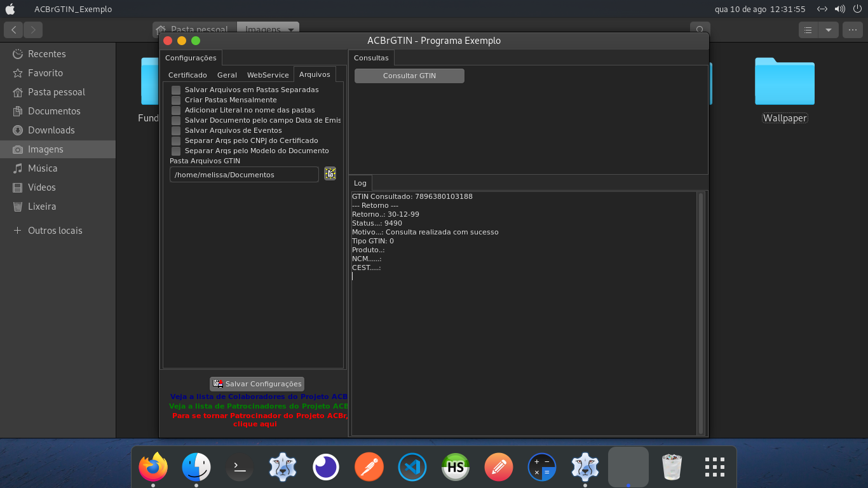
Task: Click the volume icon in top bar
Action: (x=839, y=9)
